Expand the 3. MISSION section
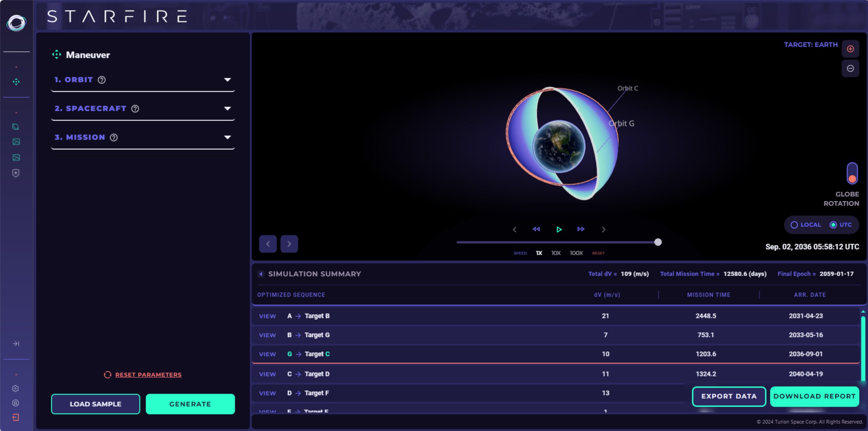868x431 pixels. pos(227,138)
